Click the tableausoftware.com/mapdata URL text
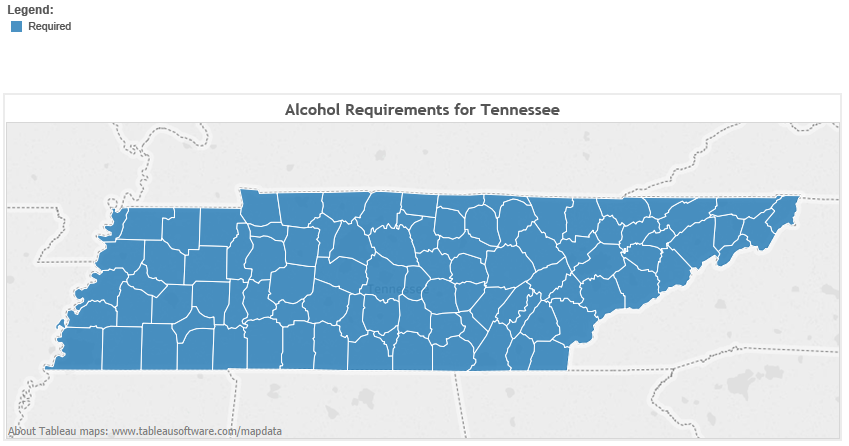849x446 pixels. click(x=197, y=431)
